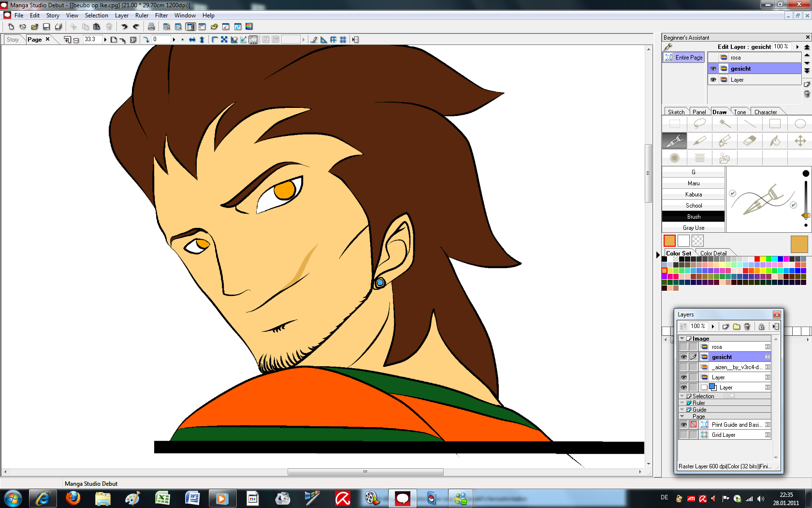The height and width of the screenshot is (508, 812).
Task: Select the Fill bucket tool
Action: point(775,141)
